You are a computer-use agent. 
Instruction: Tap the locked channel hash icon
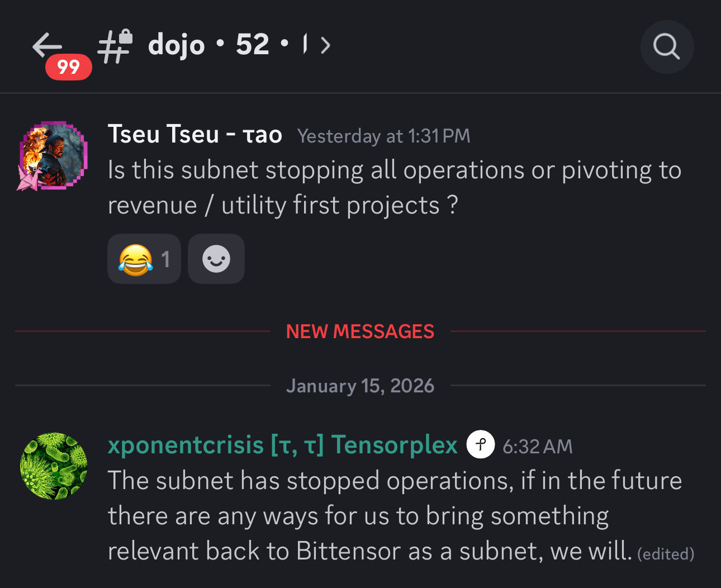tap(115, 46)
